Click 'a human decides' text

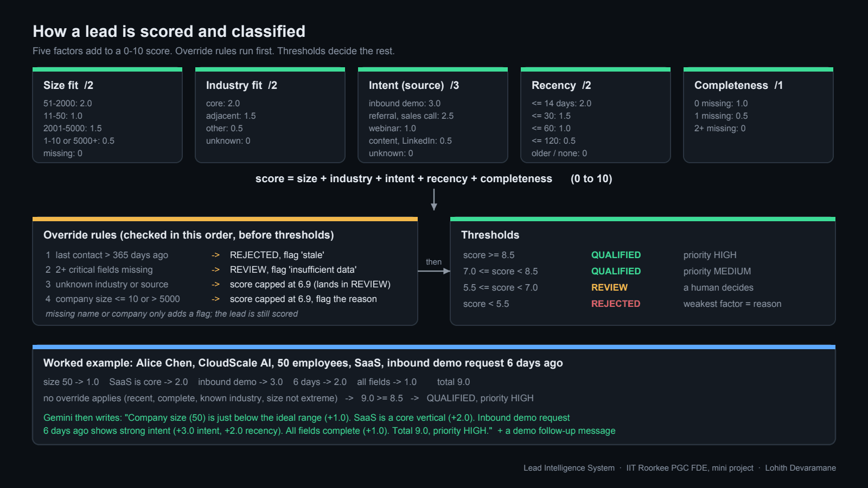point(718,287)
